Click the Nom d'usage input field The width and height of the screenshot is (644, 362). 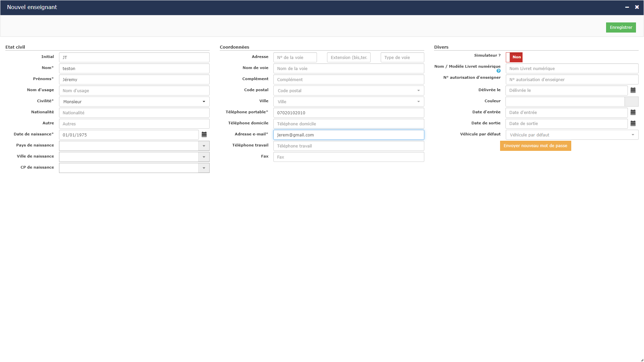(x=134, y=90)
